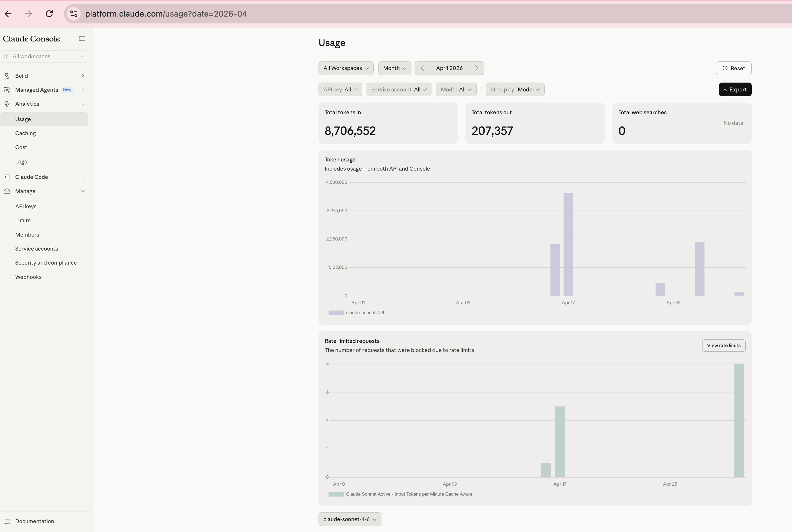Open the All workspaces sidebar selector
Image resolution: width=792 pixels, height=532 pixels.
(44, 56)
